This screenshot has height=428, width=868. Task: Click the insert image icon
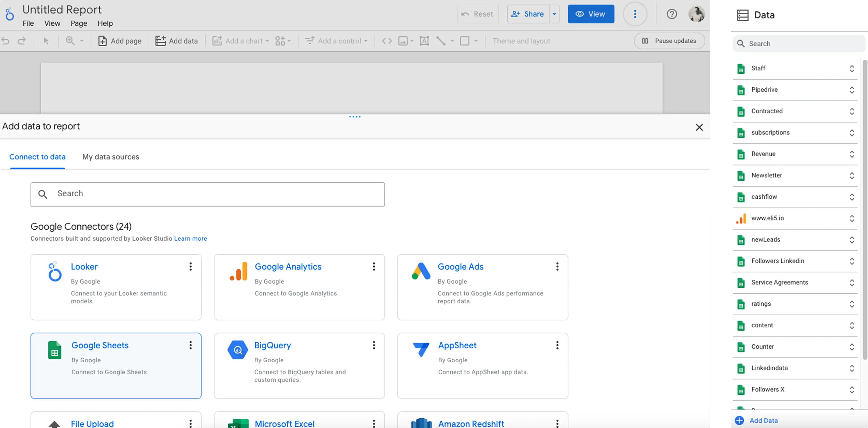tap(403, 41)
